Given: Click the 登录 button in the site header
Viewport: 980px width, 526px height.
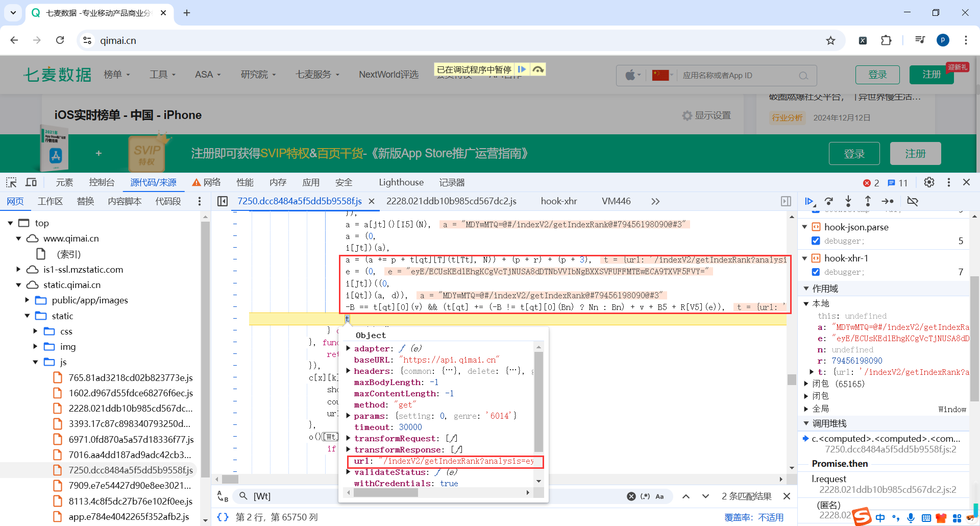Looking at the screenshot, I should point(877,75).
